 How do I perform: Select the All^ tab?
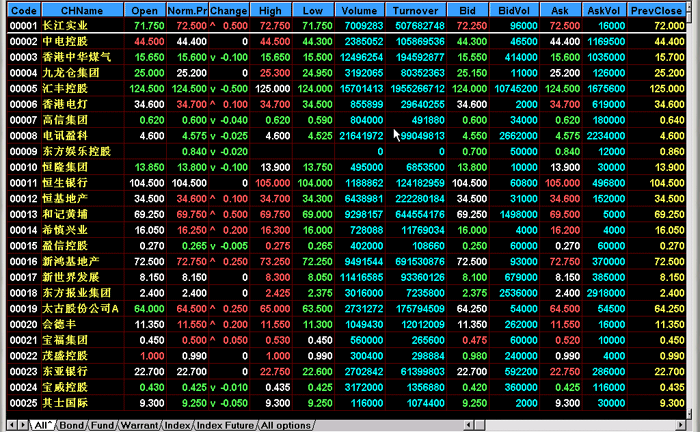click(x=43, y=425)
